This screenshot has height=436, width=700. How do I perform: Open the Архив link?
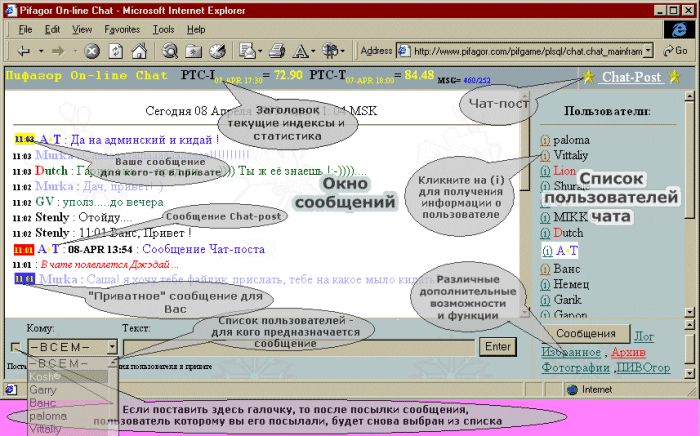(629, 353)
